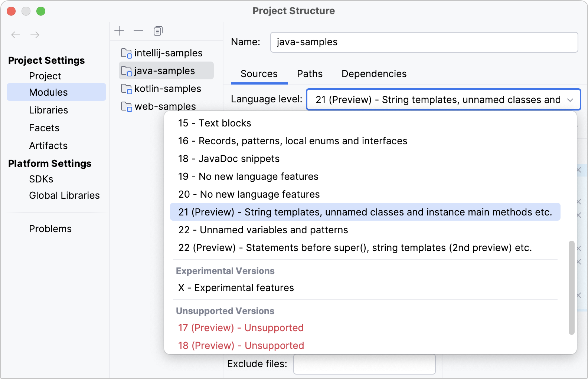Select the intellij-samples module folder icon

127,53
